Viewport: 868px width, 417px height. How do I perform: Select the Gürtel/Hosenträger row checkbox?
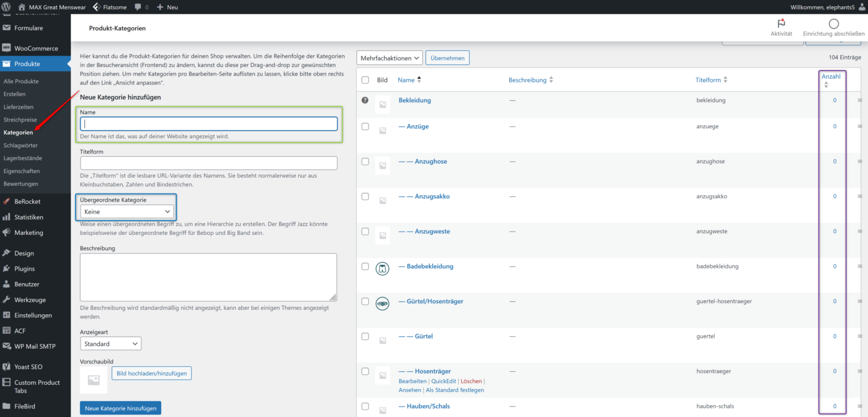tap(365, 301)
